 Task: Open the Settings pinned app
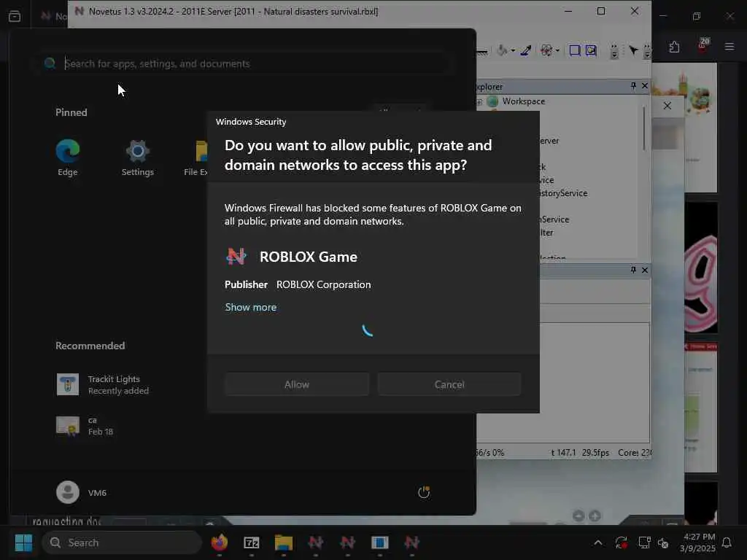(137, 157)
